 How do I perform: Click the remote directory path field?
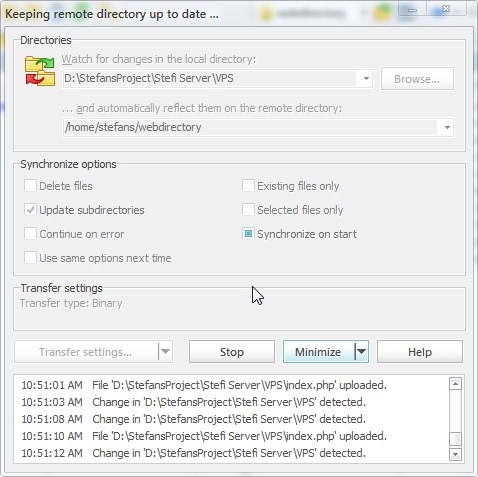[251, 127]
